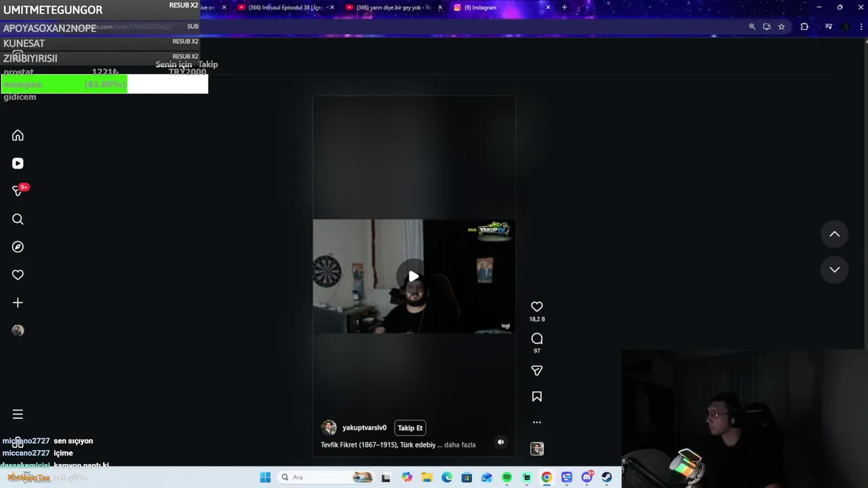
Task: Launch Copilot from the taskbar
Action: click(x=407, y=477)
